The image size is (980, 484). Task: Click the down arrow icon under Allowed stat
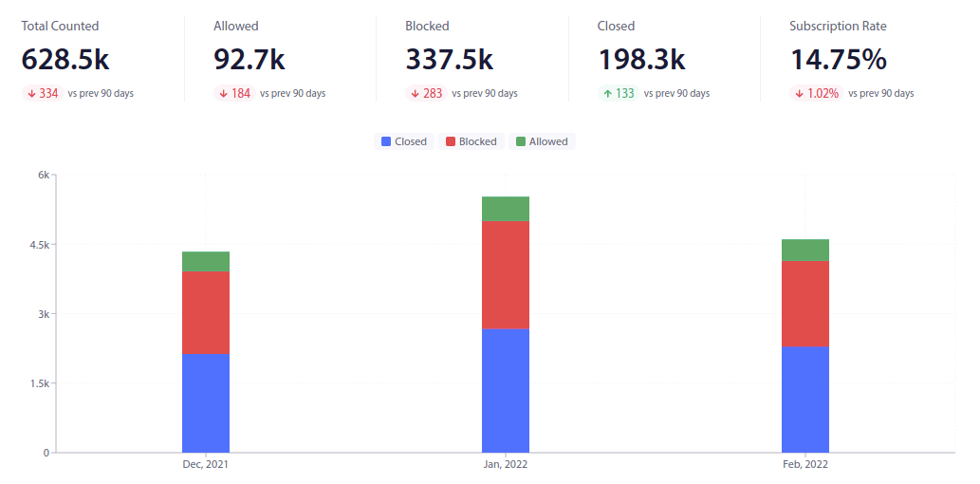click(223, 93)
